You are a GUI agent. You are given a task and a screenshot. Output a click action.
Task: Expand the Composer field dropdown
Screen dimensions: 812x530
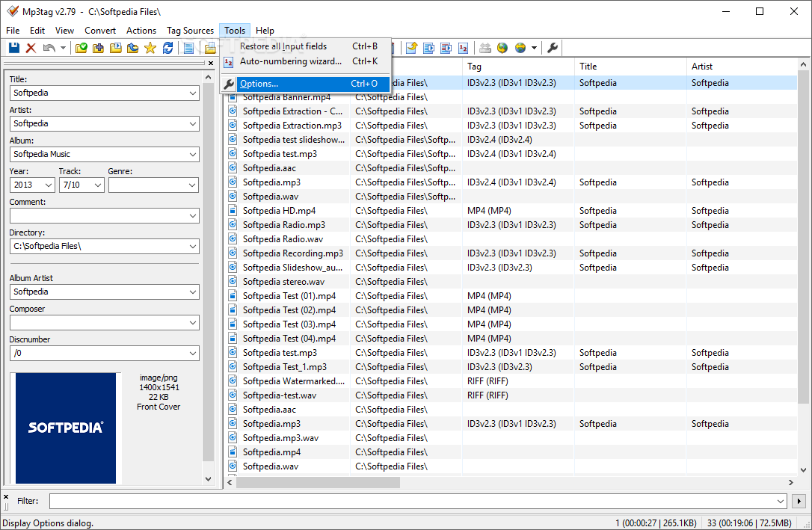tap(193, 322)
